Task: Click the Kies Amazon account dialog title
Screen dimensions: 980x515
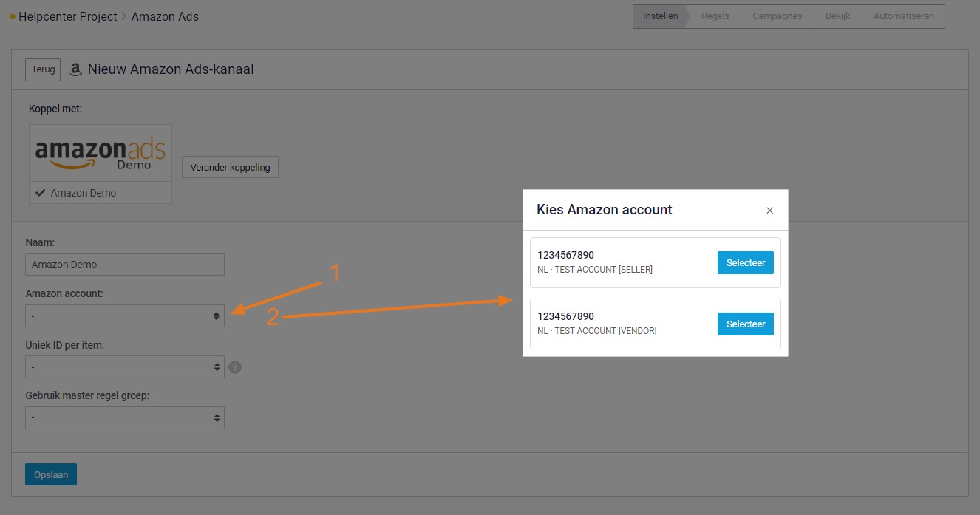Action: pos(604,210)
